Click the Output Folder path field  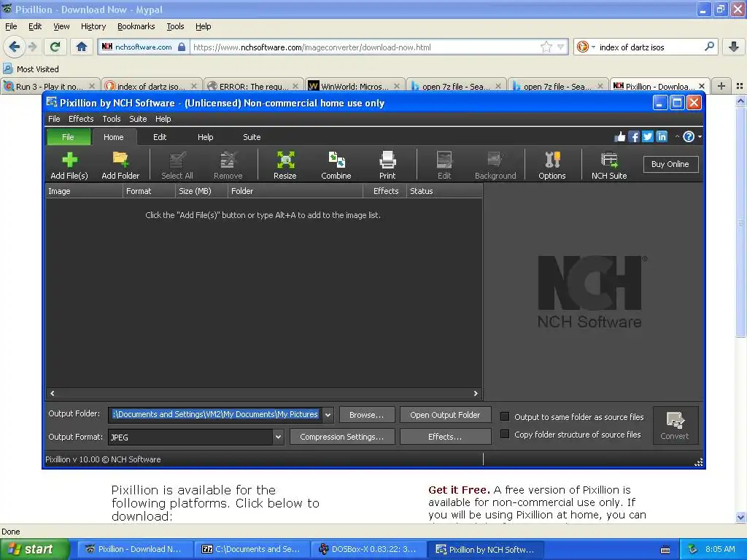[215, 415]
